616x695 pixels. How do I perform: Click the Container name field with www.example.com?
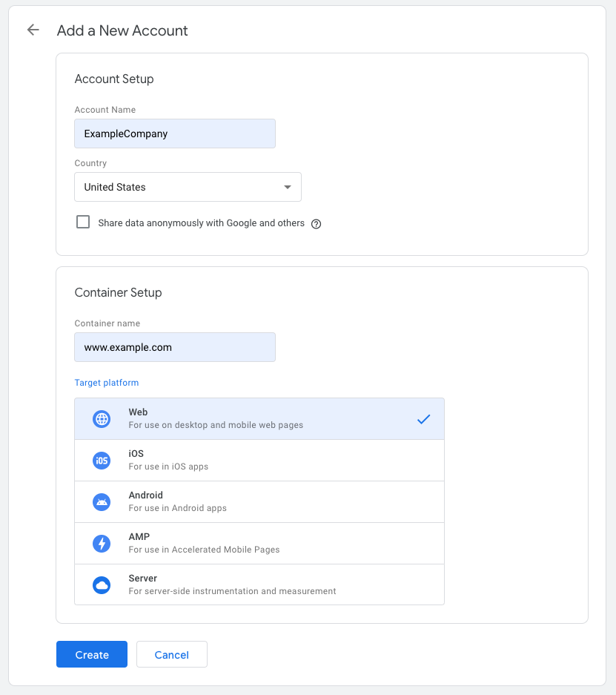[175, 347]
